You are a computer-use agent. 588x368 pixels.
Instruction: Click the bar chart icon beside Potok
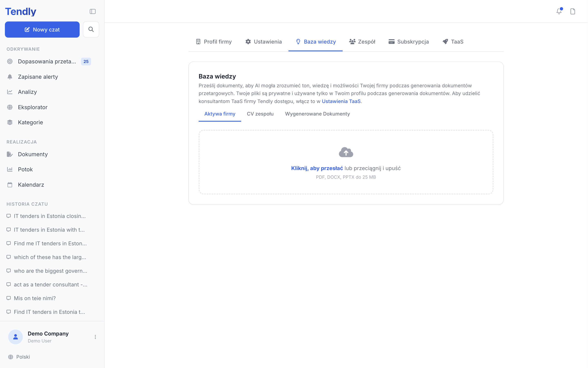click(x=10, y=169)
